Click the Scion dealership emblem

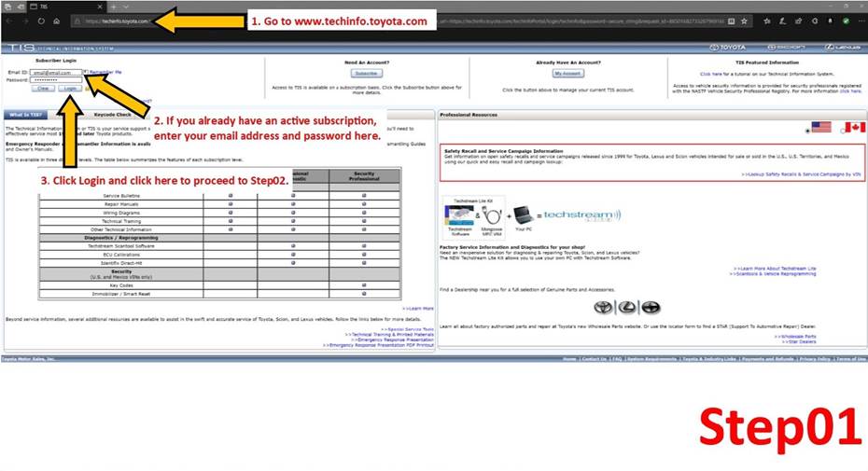point(651,307)
